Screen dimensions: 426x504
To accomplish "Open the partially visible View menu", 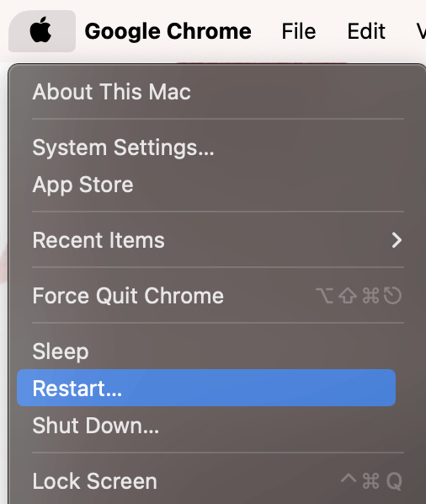I will [421, 31].
